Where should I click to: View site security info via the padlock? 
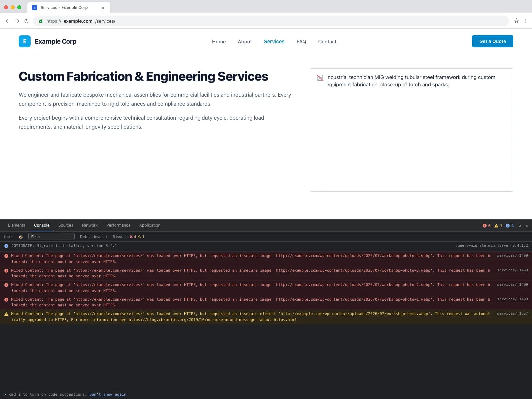coord(41,21)
